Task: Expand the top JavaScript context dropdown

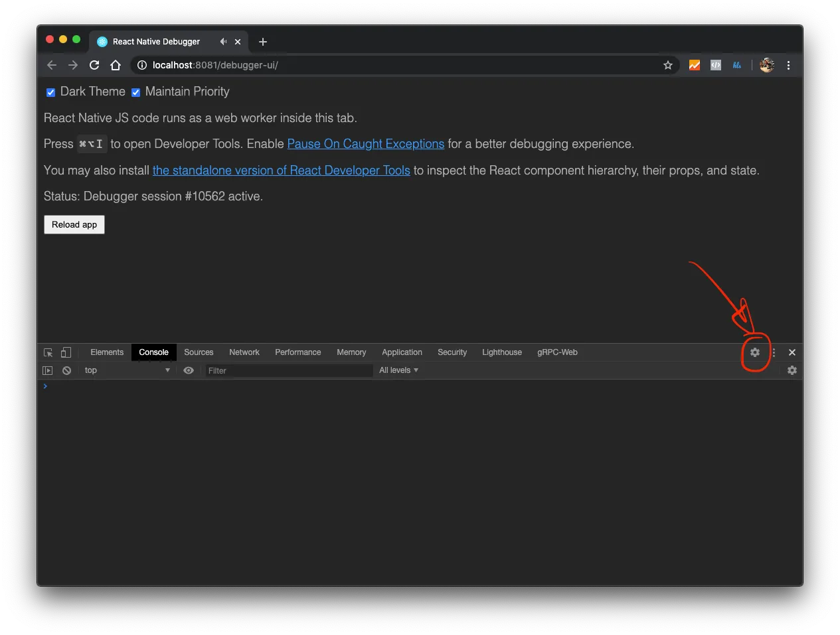Action: click(127, 370)
